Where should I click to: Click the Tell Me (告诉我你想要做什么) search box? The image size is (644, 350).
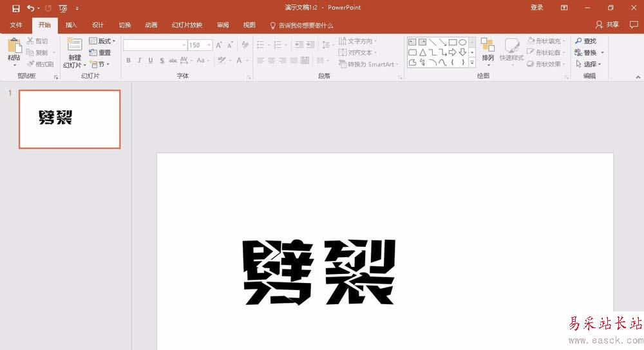point(302,26)
